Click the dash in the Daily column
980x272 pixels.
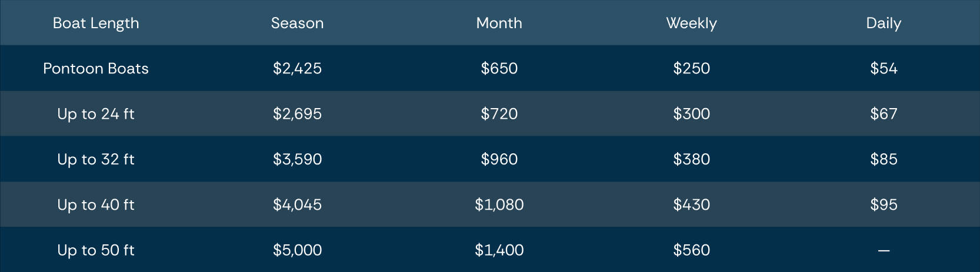(x=883, y=251)
